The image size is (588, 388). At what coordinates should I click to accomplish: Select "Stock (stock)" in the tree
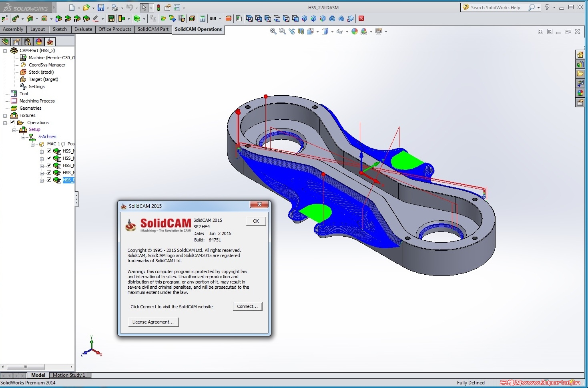tap(41, 72)
